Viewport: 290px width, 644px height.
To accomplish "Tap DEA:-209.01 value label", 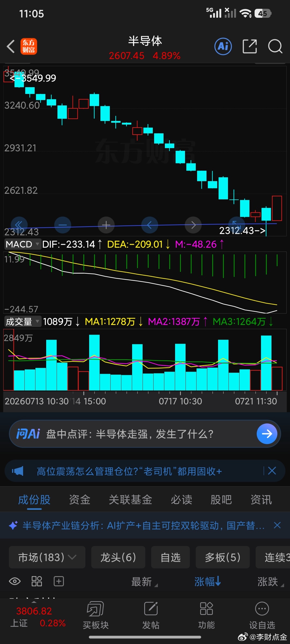I will tap(135, 244).
